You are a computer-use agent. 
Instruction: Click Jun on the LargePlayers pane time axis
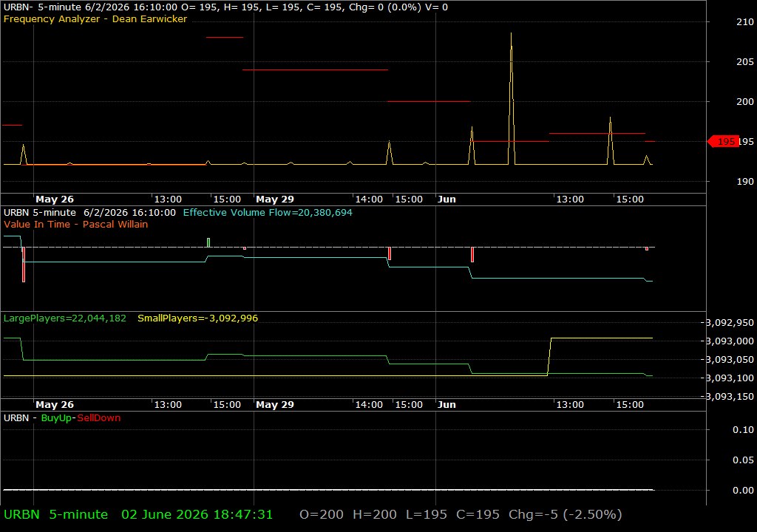[447, 405]
